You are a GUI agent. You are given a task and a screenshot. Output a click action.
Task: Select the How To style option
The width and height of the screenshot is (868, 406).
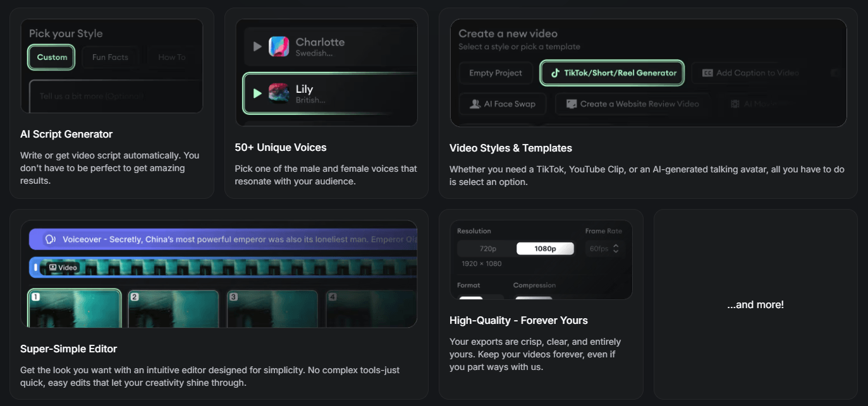pyautogui.click(x=171, y=57)
